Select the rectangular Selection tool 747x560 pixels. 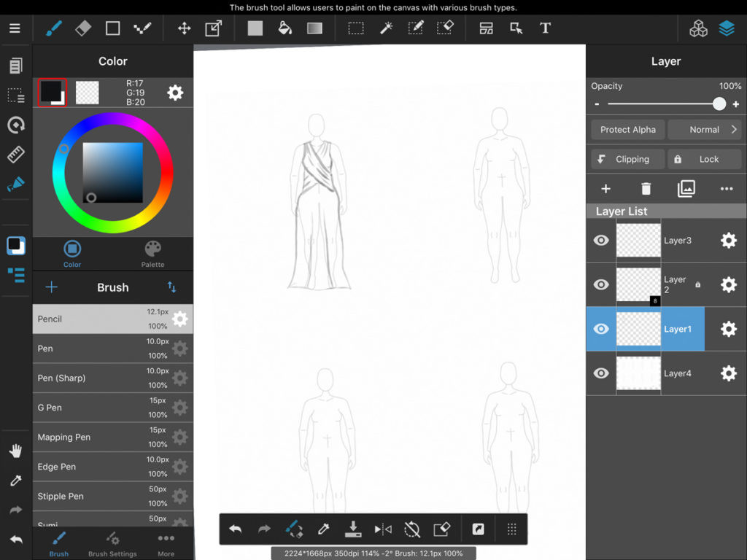[356, 28]
